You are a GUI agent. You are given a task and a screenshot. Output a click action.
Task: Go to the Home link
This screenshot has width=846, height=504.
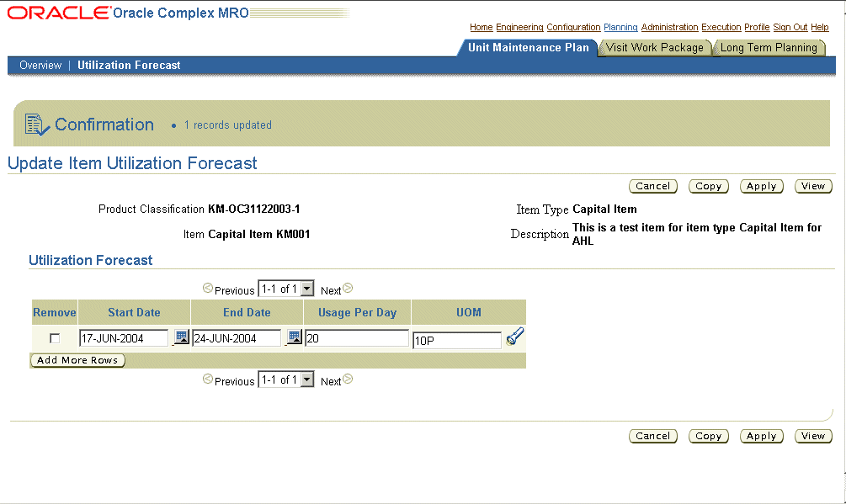pos(482,27)
